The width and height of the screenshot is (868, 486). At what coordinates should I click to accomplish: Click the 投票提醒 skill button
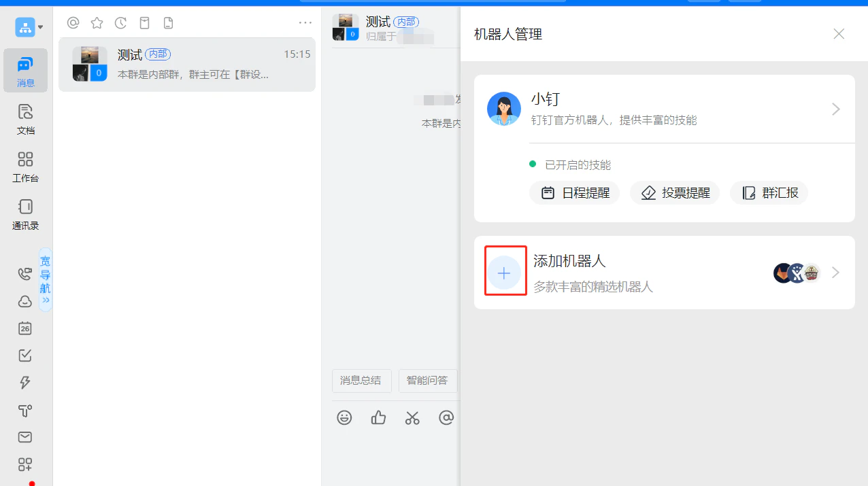675,193
